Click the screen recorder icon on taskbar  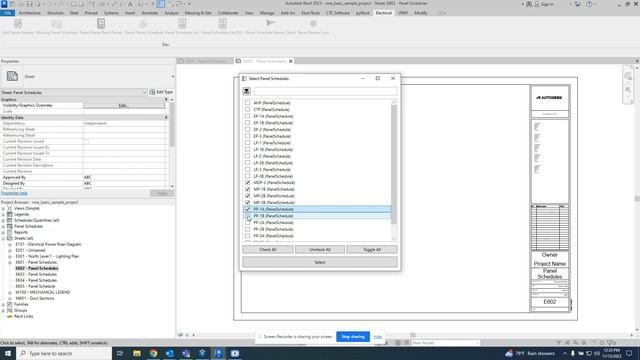point(235,353)
